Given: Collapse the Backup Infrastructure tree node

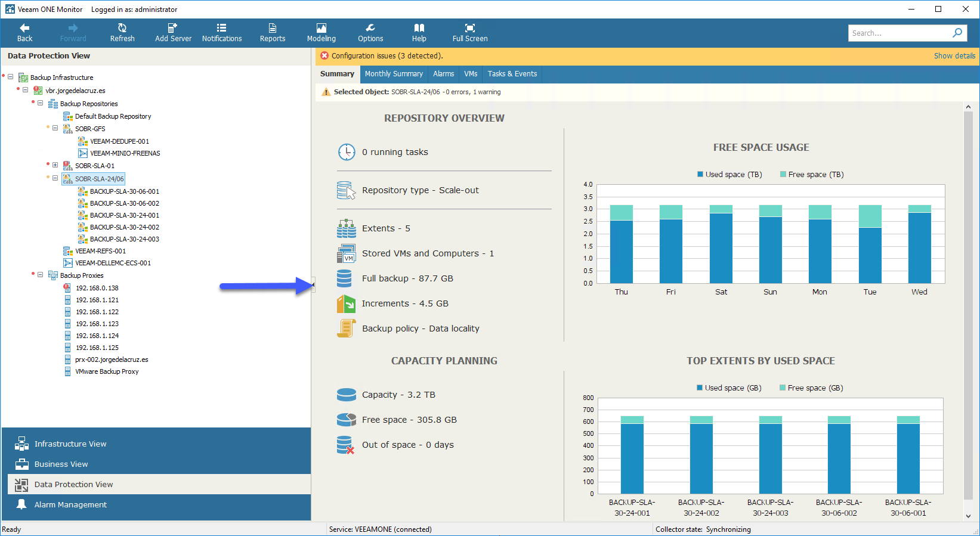Looking at the screenshot, I should (x=11, y=77).
